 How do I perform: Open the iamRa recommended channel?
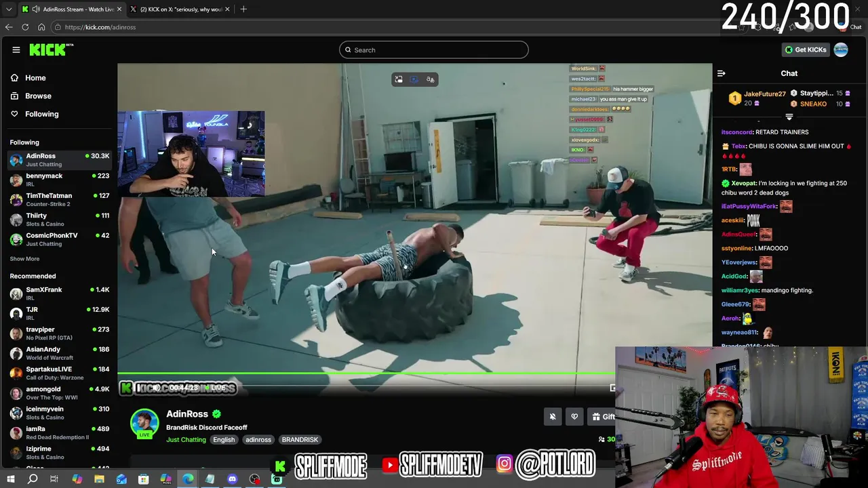pyautogui.click(x=59, y=432)
